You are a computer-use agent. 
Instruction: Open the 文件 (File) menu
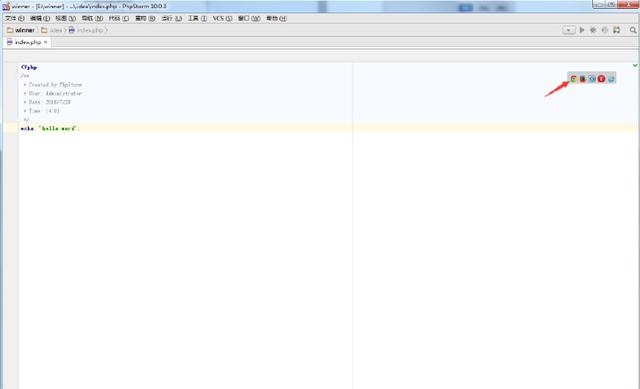tap(15, 18)
